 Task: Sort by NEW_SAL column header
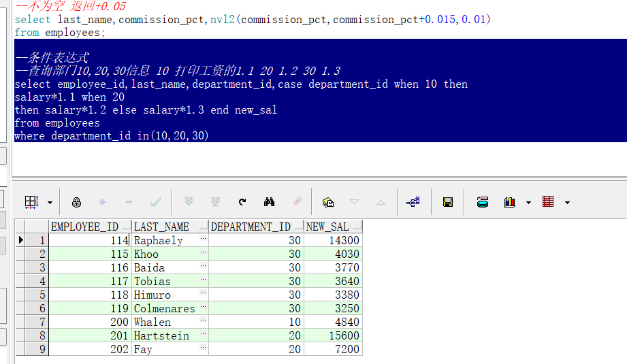pos(333,227)
